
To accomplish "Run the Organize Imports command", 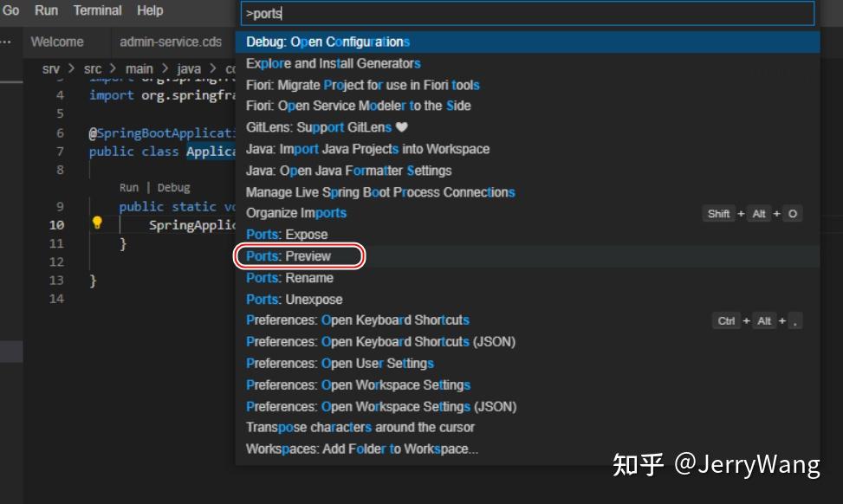I will pyautogui.click(x=528, y=213).
